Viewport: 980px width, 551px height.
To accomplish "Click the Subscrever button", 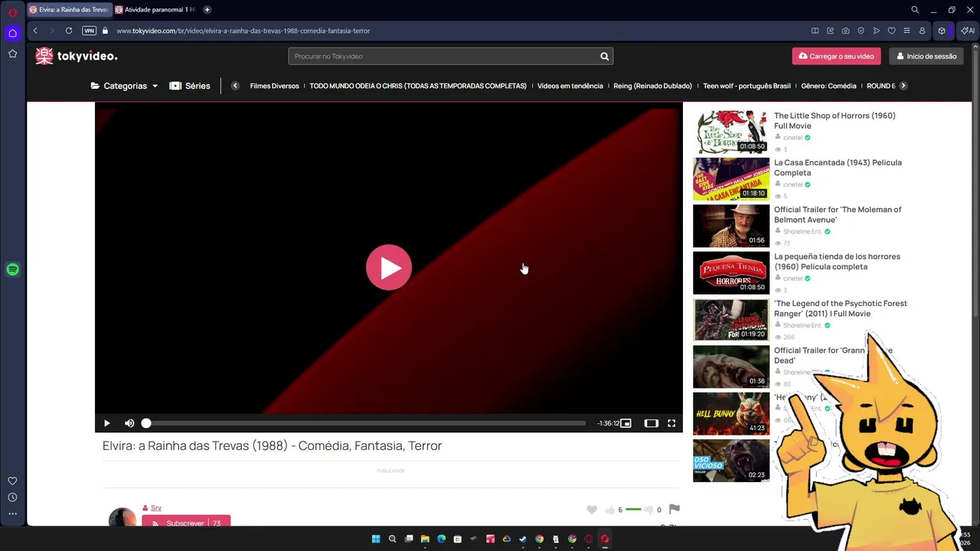I will 186,523.
